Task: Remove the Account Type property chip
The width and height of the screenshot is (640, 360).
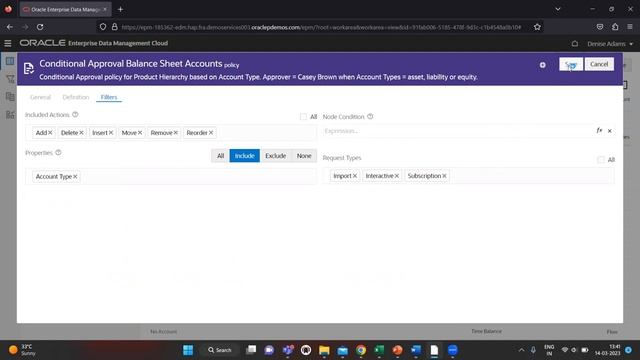Action: [75, 176]
